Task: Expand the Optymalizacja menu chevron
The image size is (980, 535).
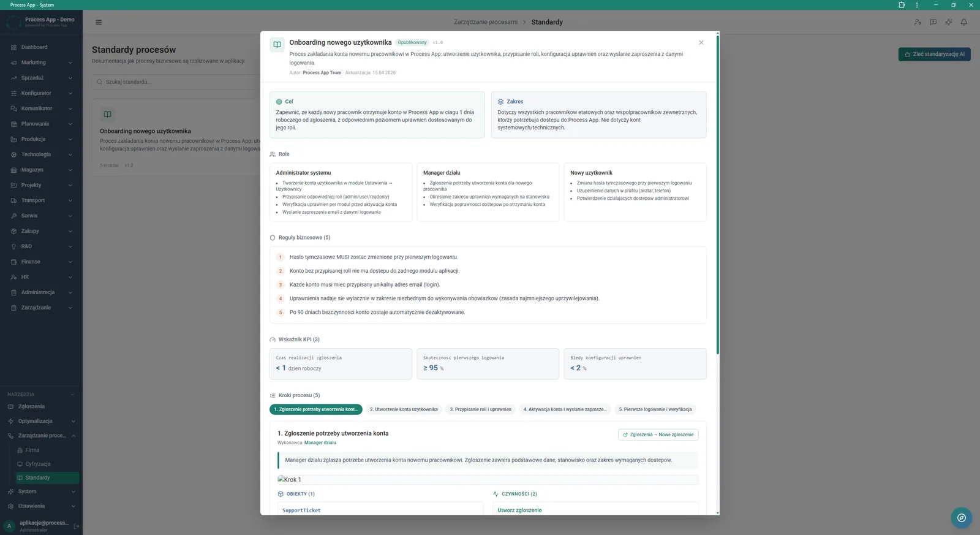Action: click(x=73, y=421)
